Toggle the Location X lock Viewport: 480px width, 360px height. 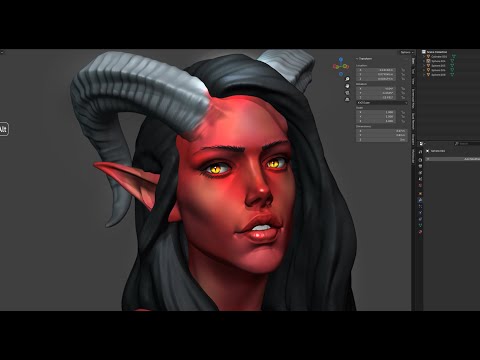(x=403, y=70)
